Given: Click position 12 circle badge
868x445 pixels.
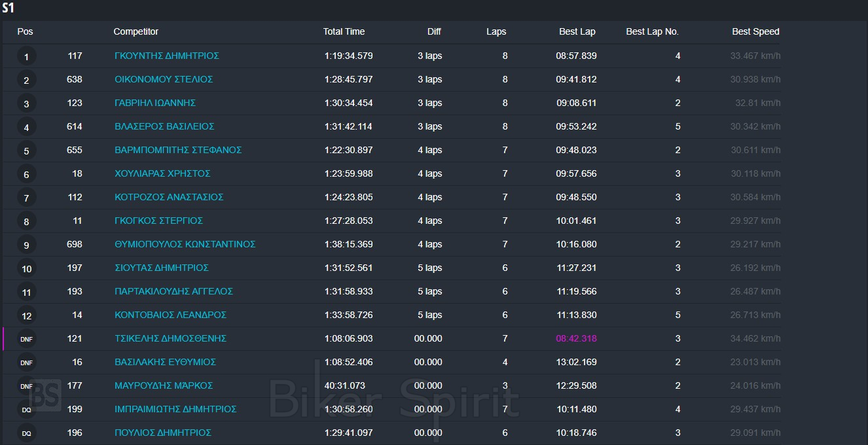Looking at the screenshot, I should (26, 315).
